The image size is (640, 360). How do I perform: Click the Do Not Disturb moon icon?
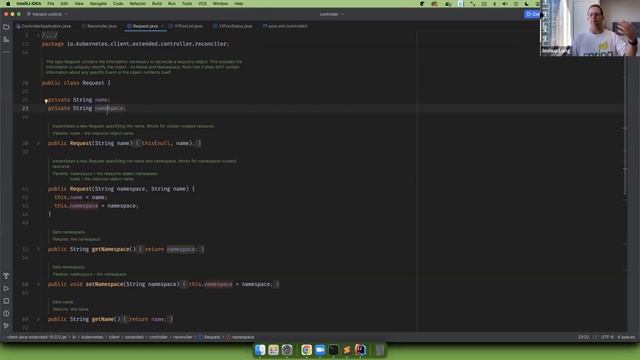[527, 3]
